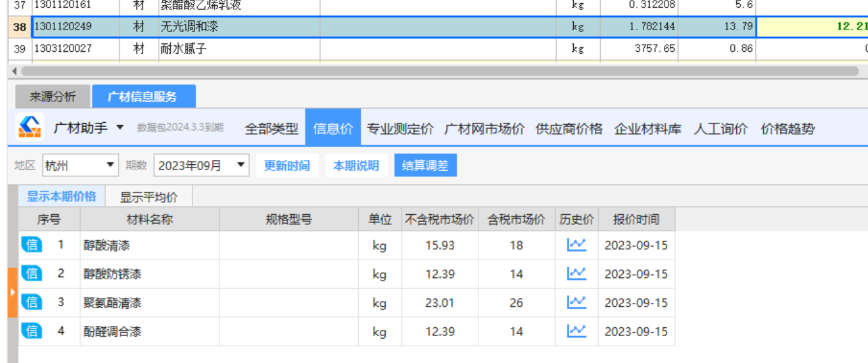Click the price cell 0.86 in row 39

point(716,49)
